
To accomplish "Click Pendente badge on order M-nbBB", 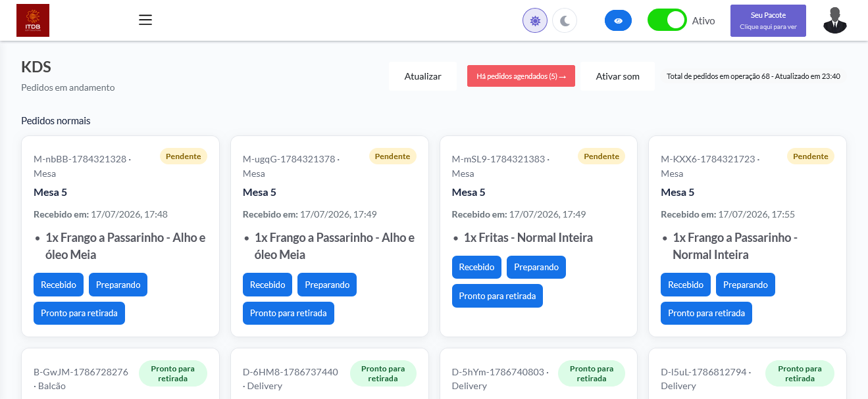I will point(184,156).
